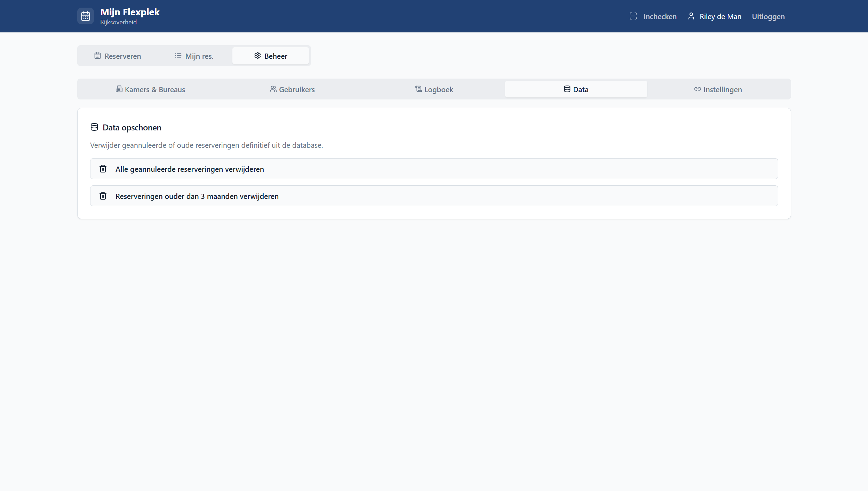Click the database icon next to Data opschonen
Viewport: 868px width, 491px height.
94,127
